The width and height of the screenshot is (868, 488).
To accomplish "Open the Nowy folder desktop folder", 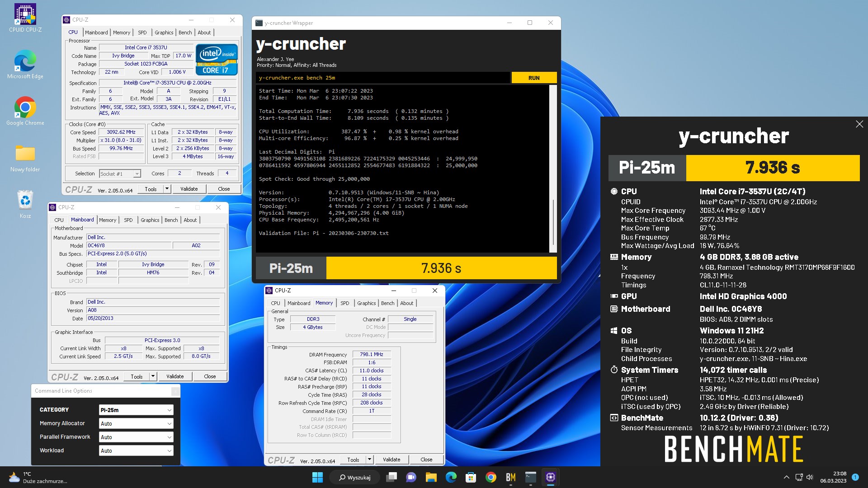I will click(x=25, y=158).
